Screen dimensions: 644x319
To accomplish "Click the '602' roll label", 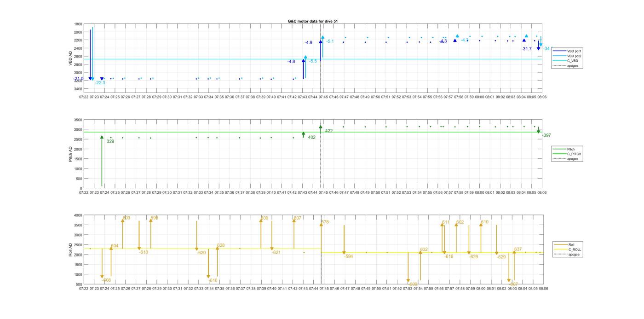I will click(460, 222).
